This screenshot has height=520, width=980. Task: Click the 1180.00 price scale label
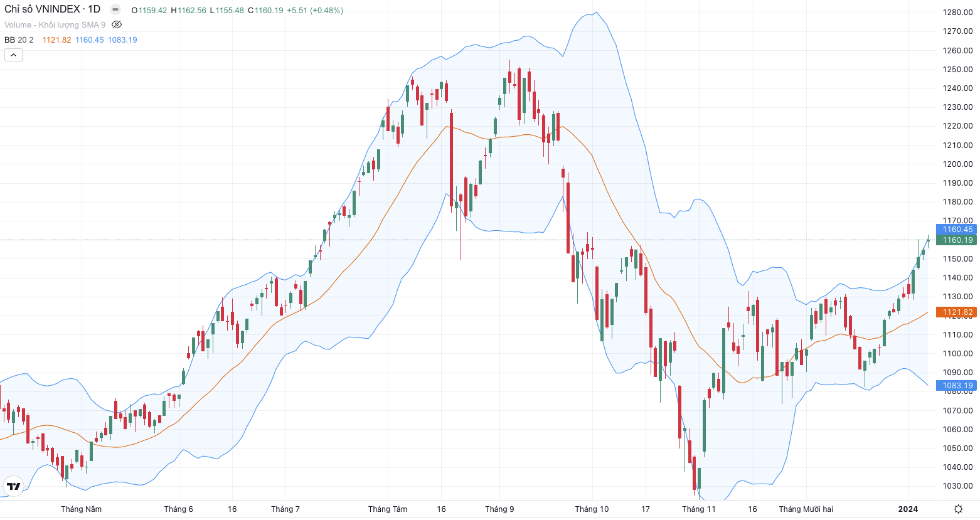(x=957, y=202)
